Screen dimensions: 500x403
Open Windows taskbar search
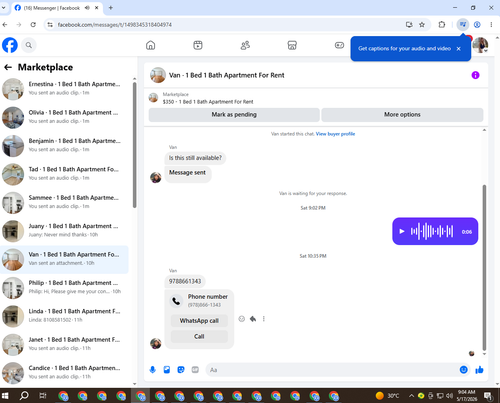24,396
